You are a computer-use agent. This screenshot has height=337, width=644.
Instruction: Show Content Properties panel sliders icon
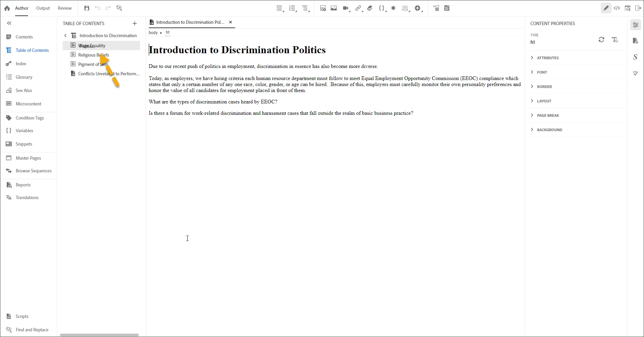pos(635,25)
